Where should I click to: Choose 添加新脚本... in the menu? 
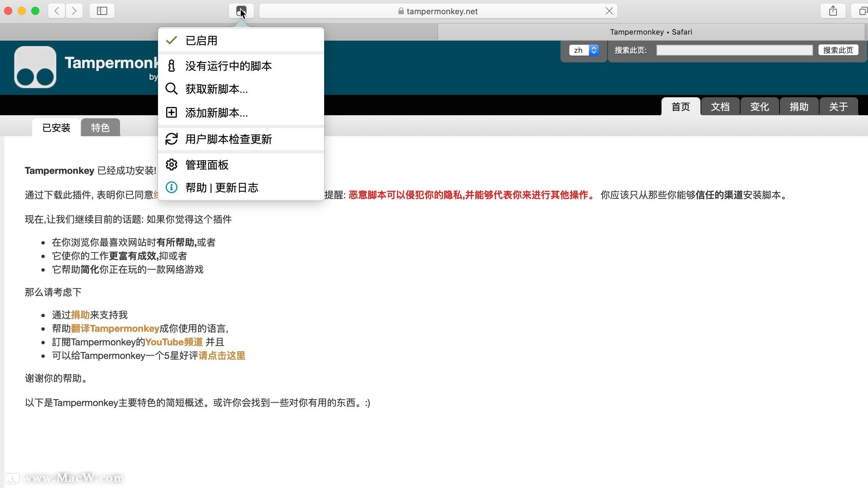[x=241, y=113]
